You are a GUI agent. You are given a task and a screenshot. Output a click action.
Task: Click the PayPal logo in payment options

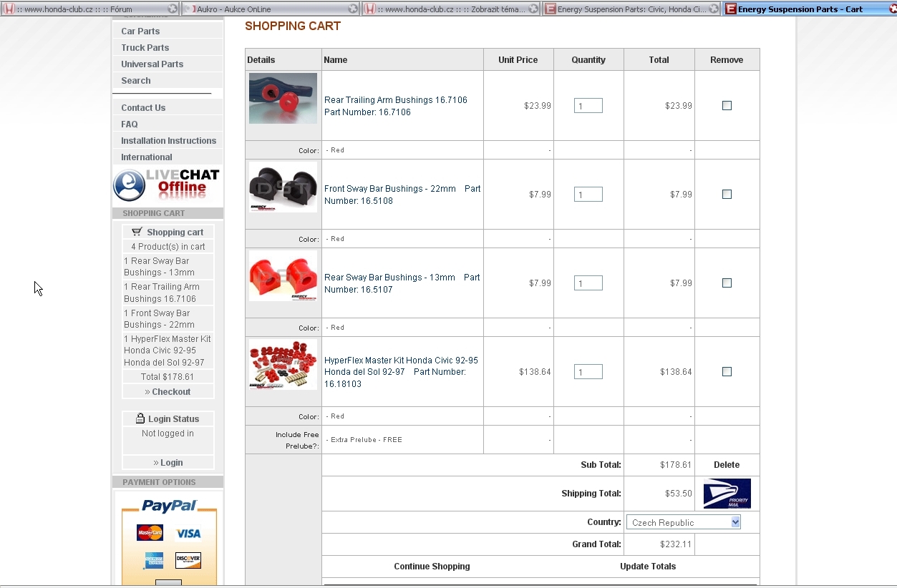pos(169,506)
